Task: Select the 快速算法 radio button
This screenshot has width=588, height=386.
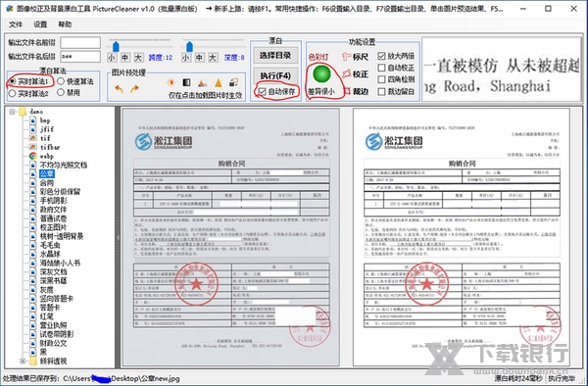Action: coord(61,81)
